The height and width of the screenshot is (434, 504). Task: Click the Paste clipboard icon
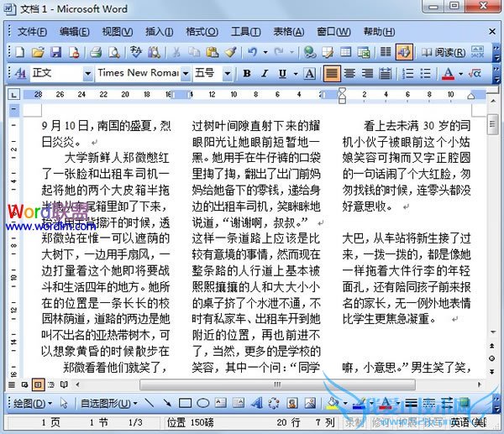(213, 52)
